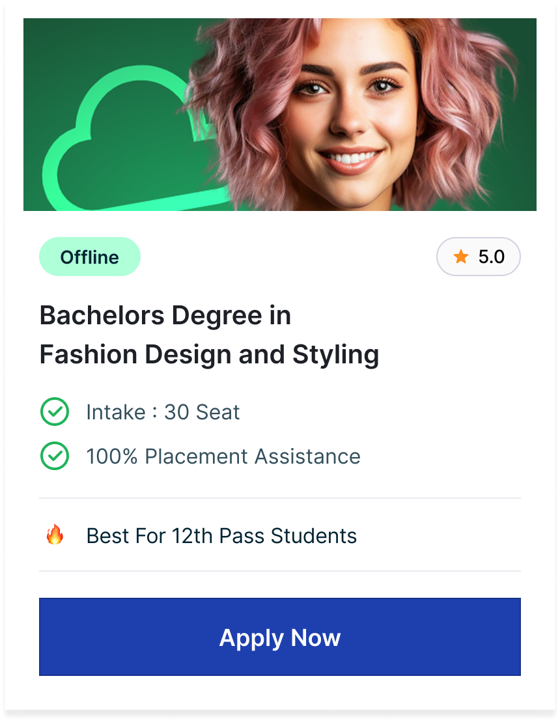Select the "Intake : 30 Seat" text
Screen dimensions: 560x728
163,412
